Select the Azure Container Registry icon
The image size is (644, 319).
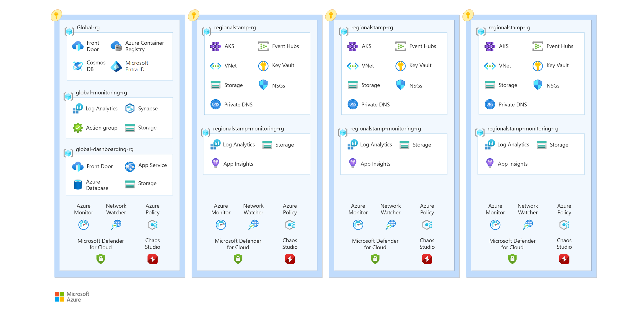(x=116, y=46)
